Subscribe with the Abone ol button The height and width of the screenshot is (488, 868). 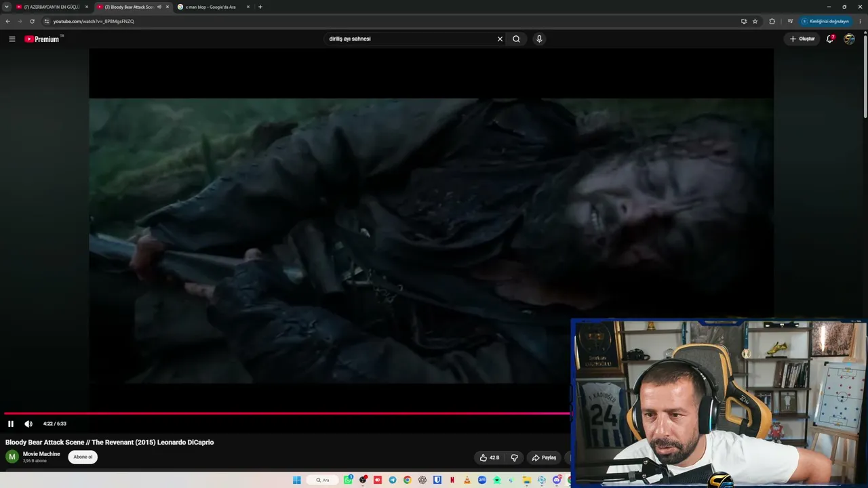[83, 457]
